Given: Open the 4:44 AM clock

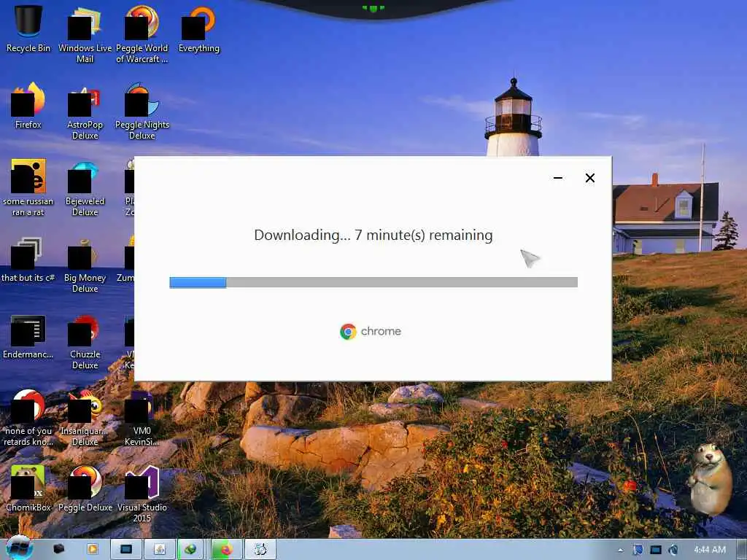Looking at the screenshot, I should click(709, 550).
